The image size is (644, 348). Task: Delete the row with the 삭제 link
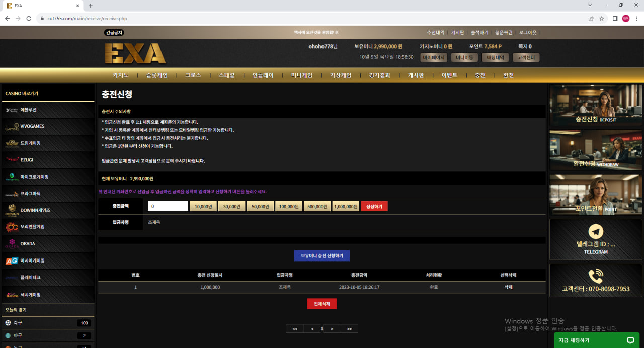(x=509, y=287)
